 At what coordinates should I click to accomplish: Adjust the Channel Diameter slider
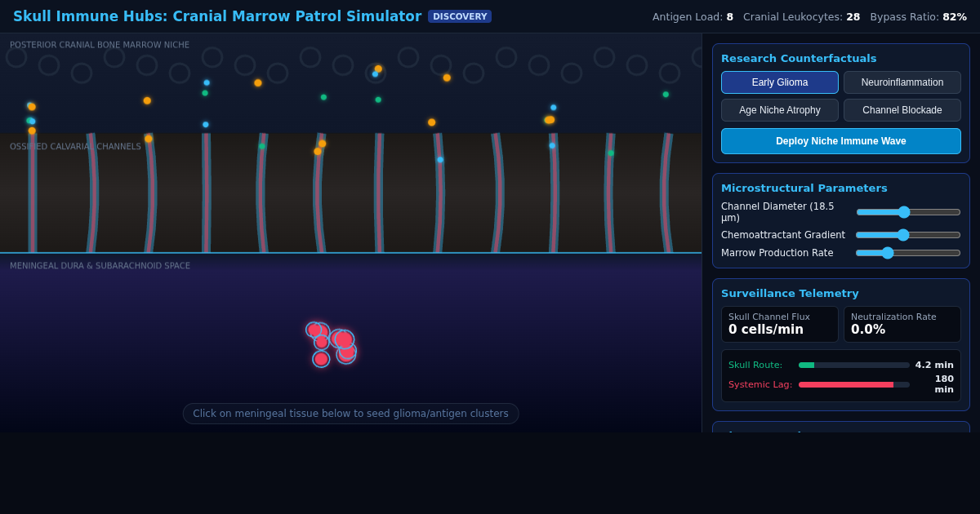908,212
